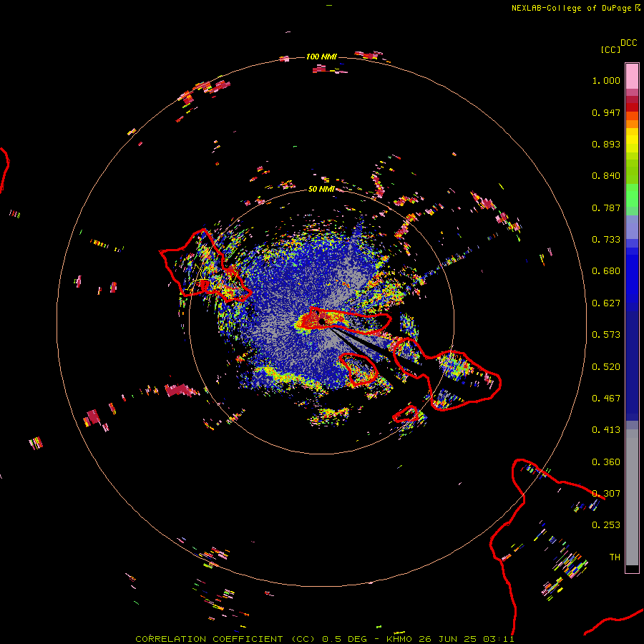This screenshot has height=644, width=644.
Task: Click the 100 NMI range ring label
Action: (321, 57)
